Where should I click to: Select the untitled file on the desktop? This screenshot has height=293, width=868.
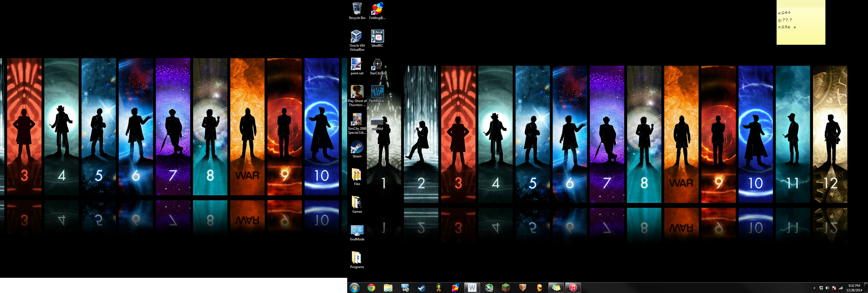pyautogui.click(x=377, y=124)
